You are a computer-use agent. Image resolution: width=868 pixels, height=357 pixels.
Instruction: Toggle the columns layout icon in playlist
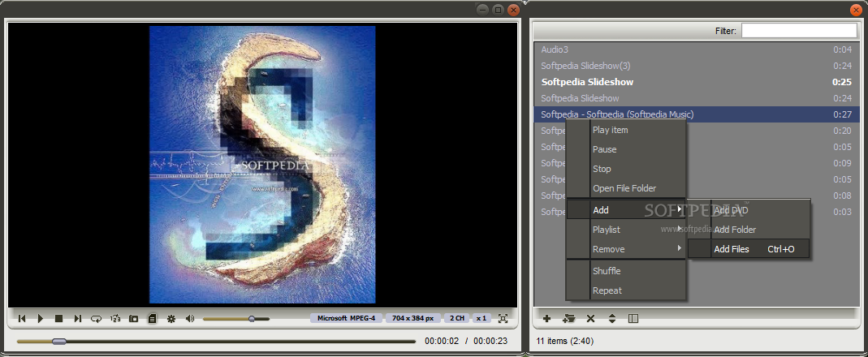(x=634, y=318)
